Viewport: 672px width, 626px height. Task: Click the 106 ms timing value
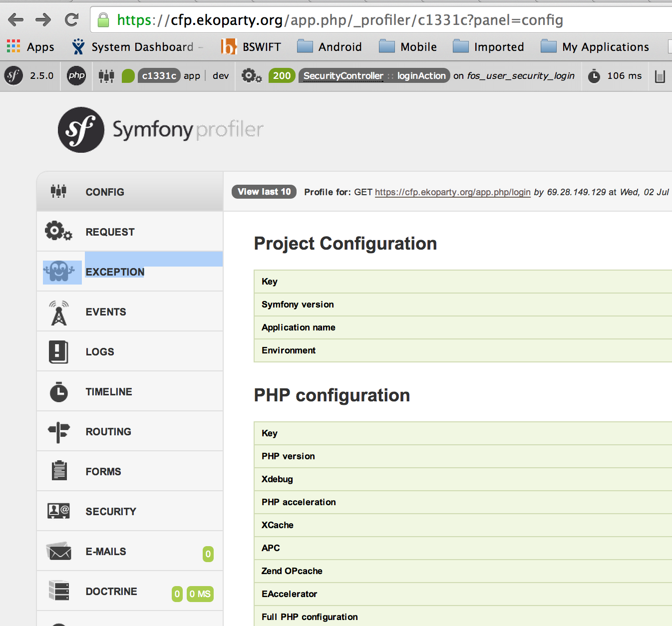624,76
